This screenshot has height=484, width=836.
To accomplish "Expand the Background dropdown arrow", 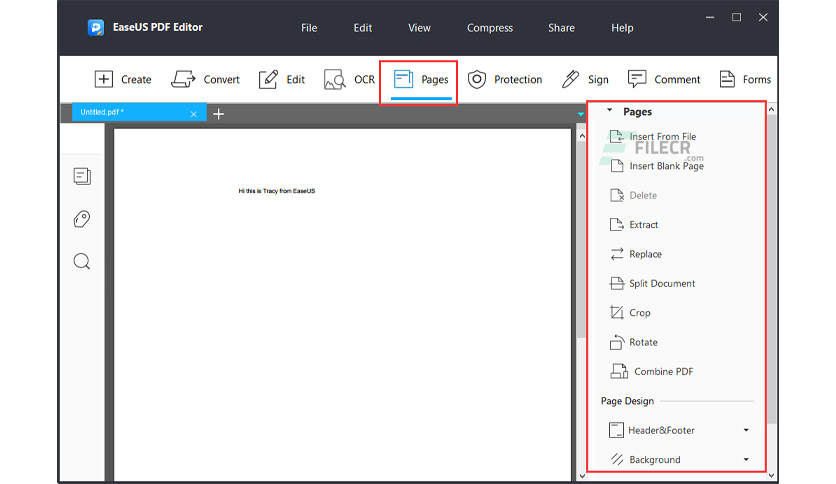I will (x=746, y=459).
